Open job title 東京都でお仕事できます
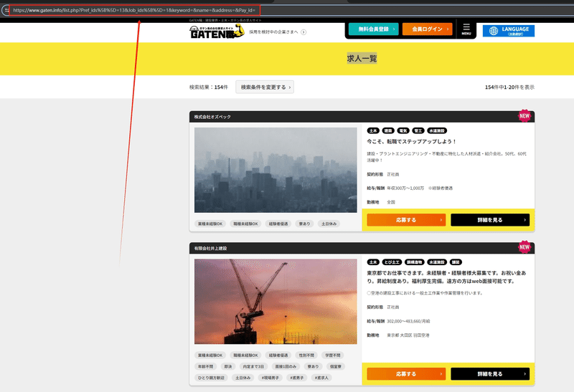This screenshot has height=392, width=574. click(x=446, y=277)
